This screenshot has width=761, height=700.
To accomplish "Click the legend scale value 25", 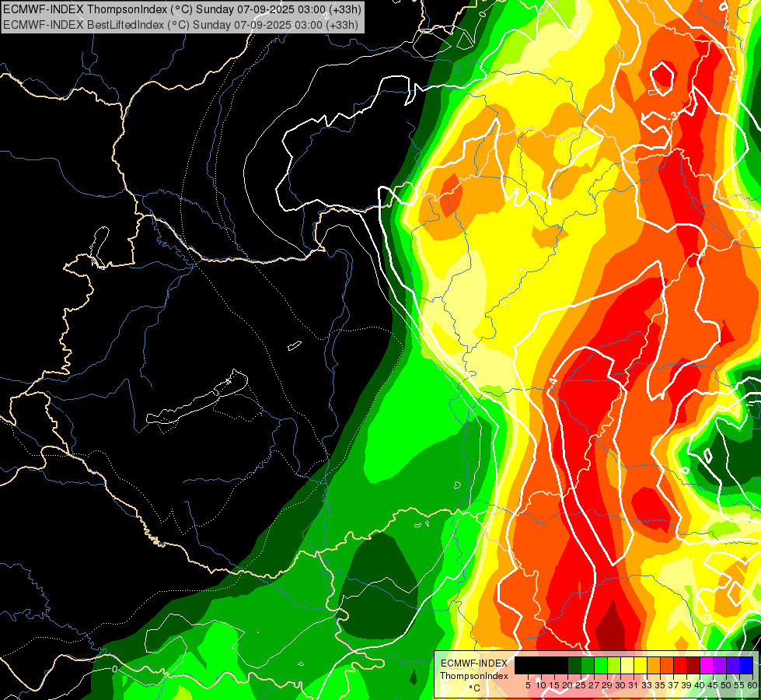I will tap(581, 685).
